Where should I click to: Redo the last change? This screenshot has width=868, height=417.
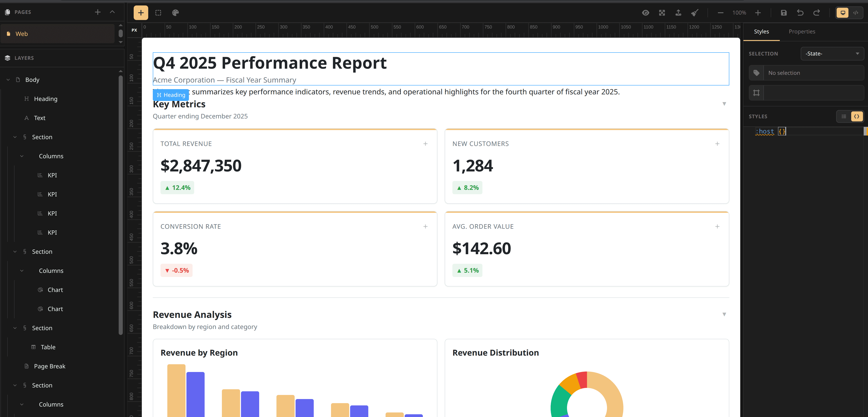pos(816,13)
